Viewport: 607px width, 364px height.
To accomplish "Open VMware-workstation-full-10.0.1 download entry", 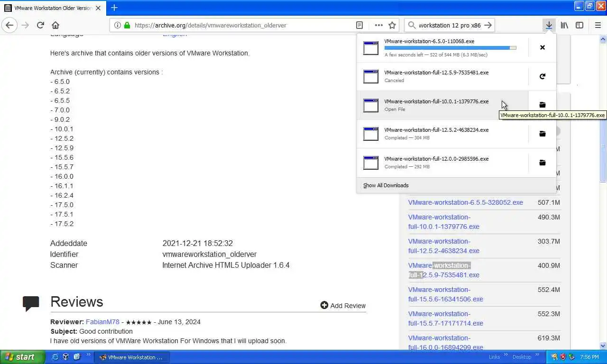I will 442,105.
